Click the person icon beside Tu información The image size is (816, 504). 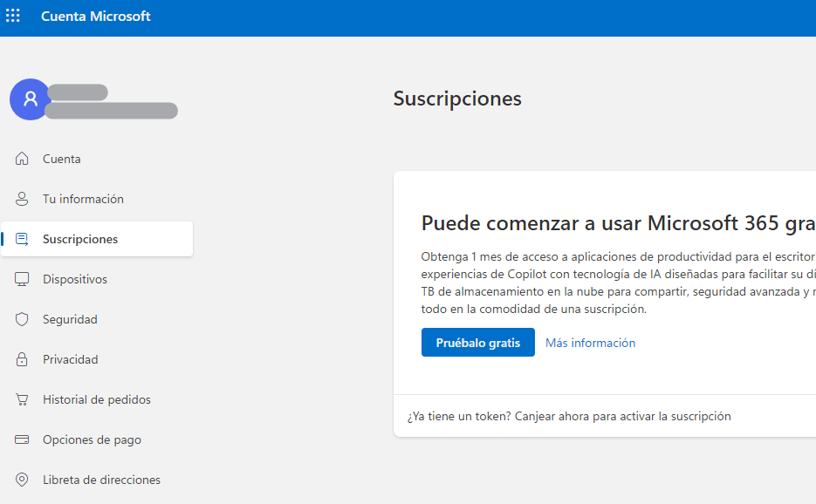click(x=22, y=199)
